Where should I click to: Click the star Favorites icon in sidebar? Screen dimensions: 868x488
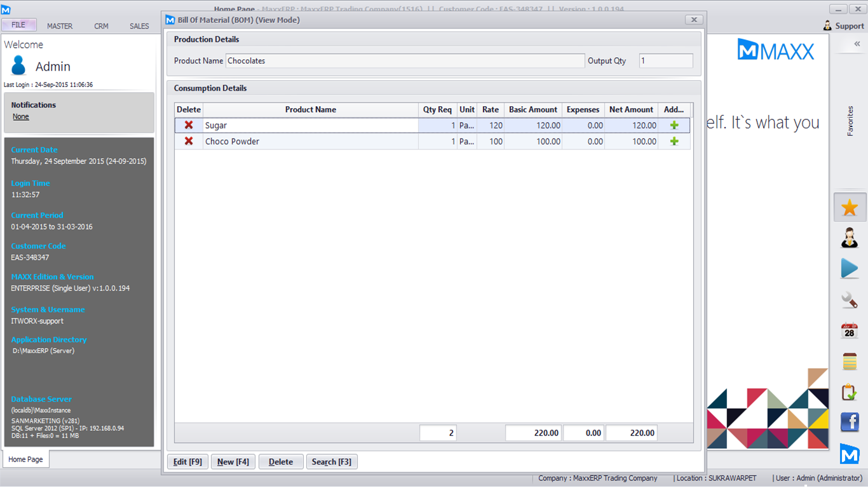pyautogui.click(x=850, y=208)
